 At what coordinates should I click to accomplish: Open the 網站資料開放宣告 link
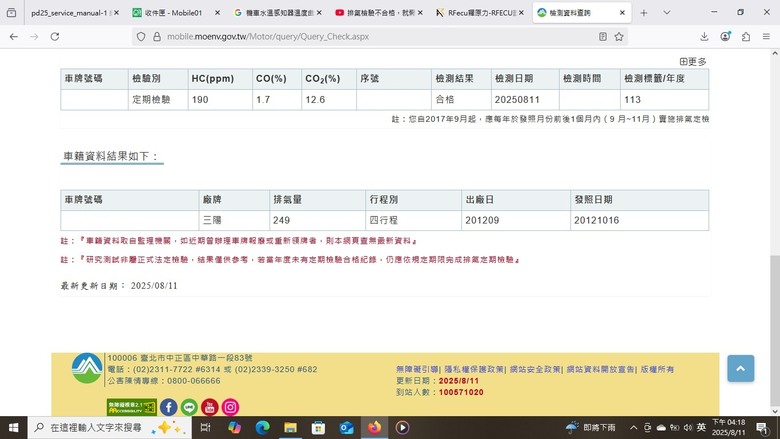pyautogui.click(x=600, y=369)
